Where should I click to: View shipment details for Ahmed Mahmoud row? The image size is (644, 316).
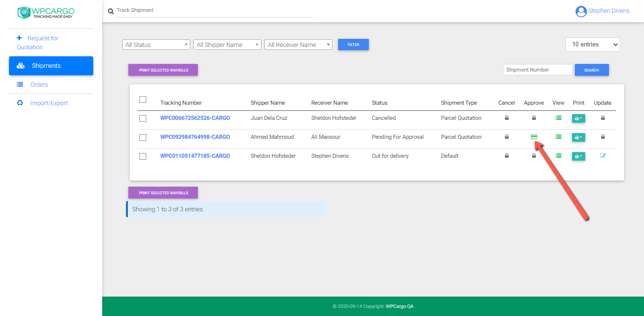pos(558,137)
